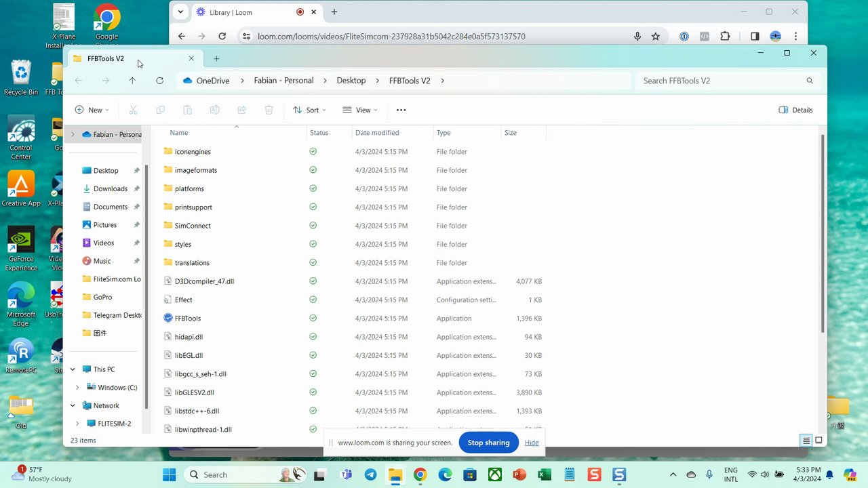868x488 pixels.
Task: Show hidden system tray icons
Action: tap(673, 474)
